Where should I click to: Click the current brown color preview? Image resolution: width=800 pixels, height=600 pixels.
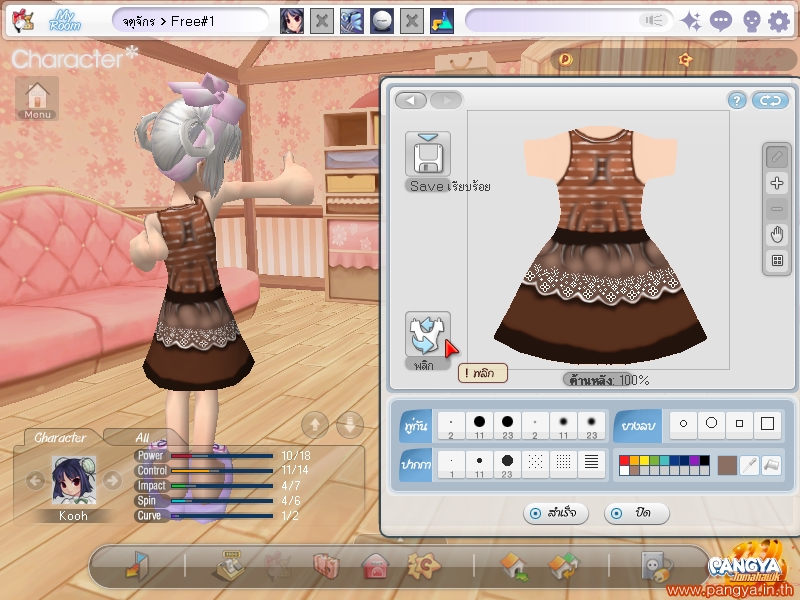pyautogui.click(x=727, y=466)
